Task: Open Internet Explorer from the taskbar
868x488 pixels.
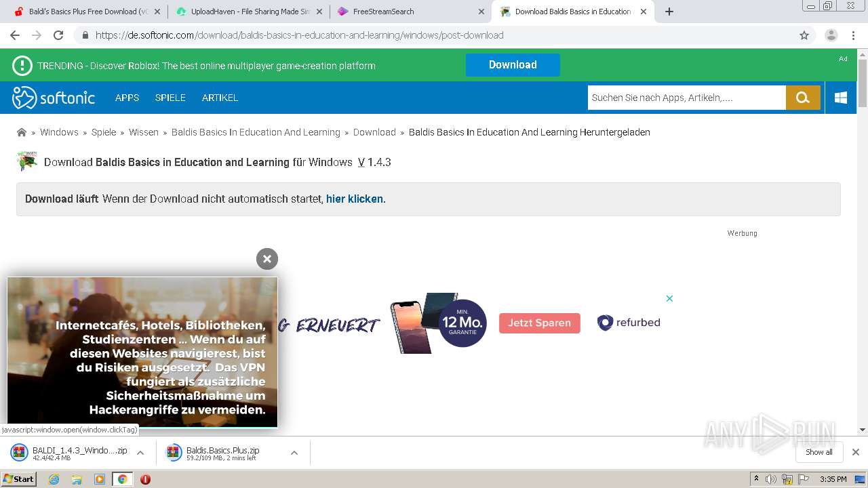Action: coord(54,479)
